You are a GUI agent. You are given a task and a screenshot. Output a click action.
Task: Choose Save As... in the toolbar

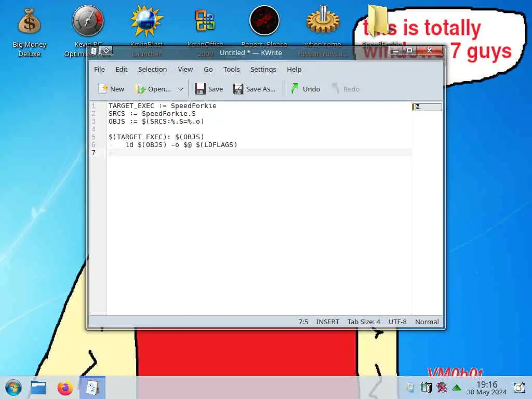[x=254, y=89]
